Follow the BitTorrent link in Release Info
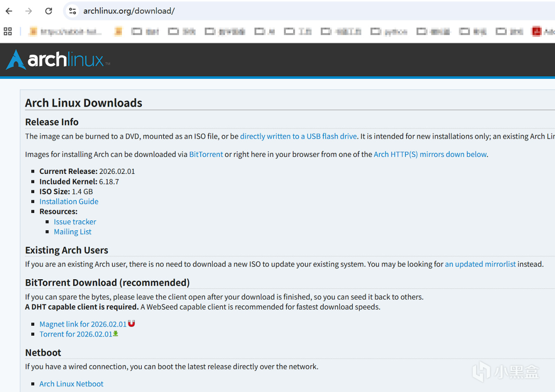Viewport: 555px width, 392px height. (206, 154)
